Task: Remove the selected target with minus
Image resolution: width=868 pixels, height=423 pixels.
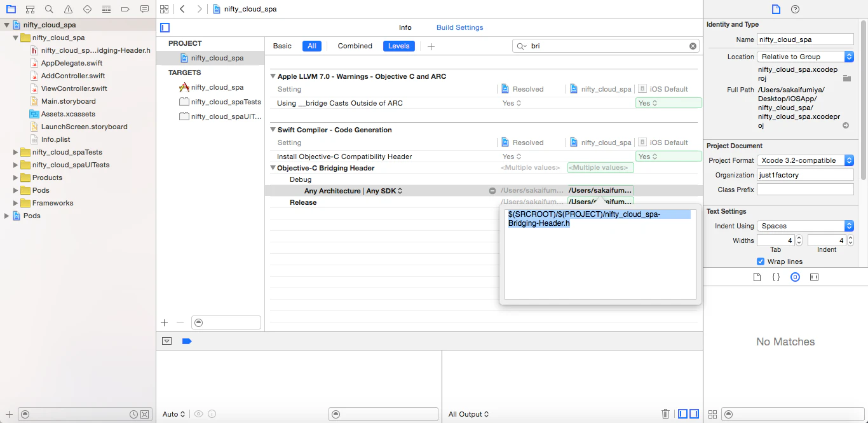Action: pyautogui.click(x=180, y=323)
